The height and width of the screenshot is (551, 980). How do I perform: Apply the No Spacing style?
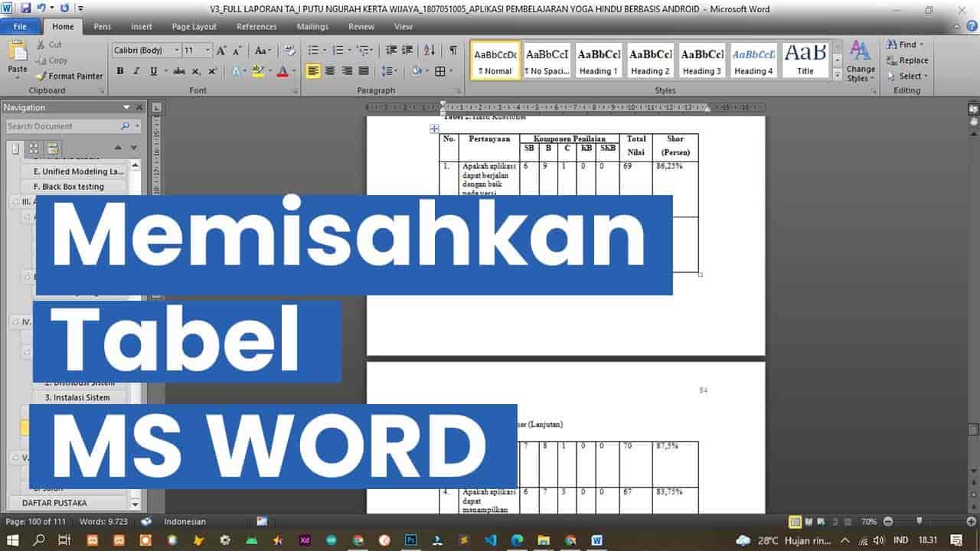547,60
